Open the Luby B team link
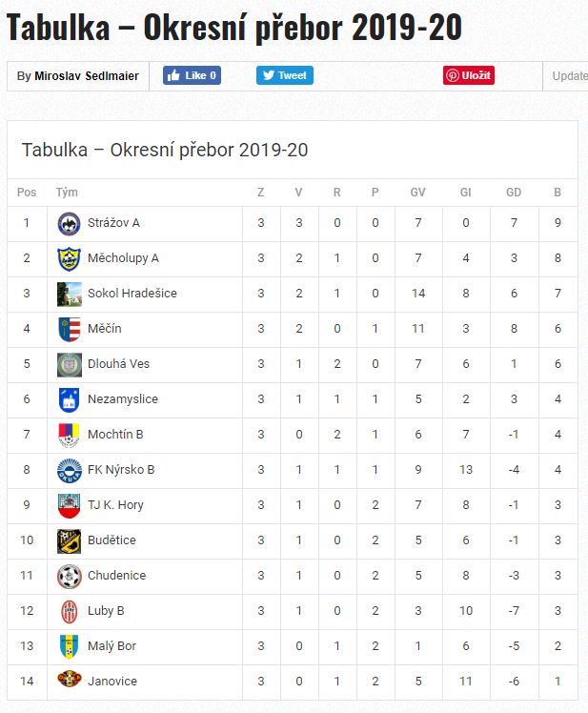 [106, 611]
